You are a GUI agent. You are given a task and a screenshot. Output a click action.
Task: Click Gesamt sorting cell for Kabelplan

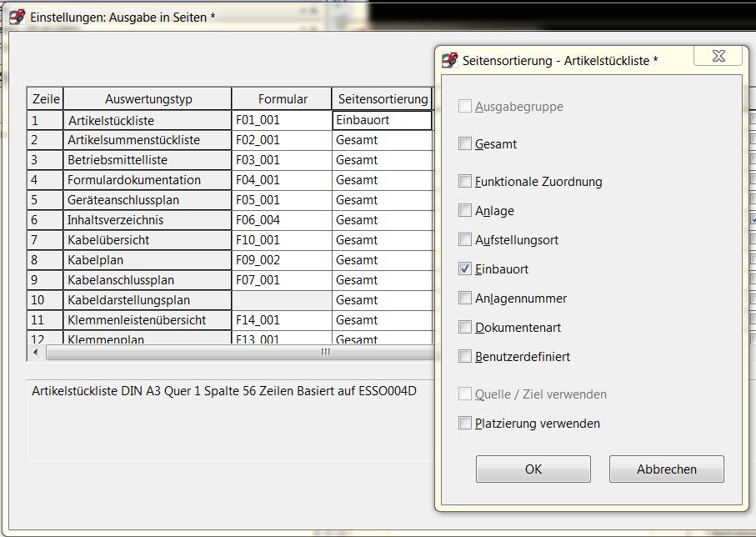click(383, 260)
